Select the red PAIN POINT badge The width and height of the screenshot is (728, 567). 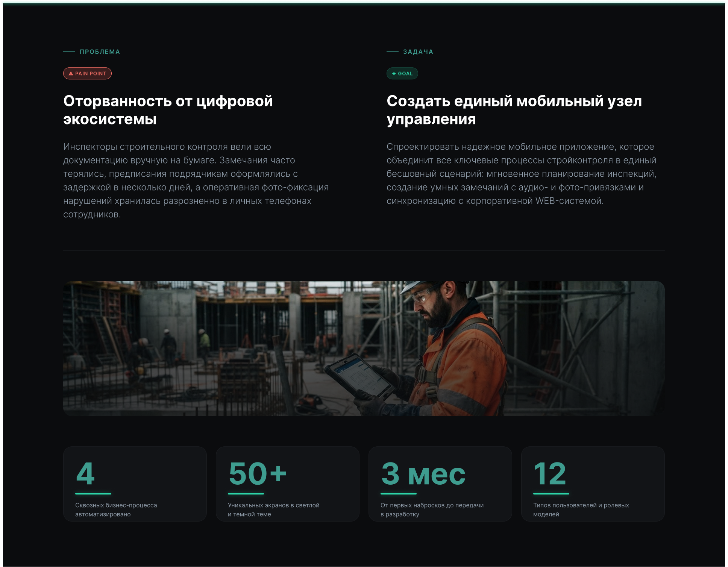coord(87,74)
